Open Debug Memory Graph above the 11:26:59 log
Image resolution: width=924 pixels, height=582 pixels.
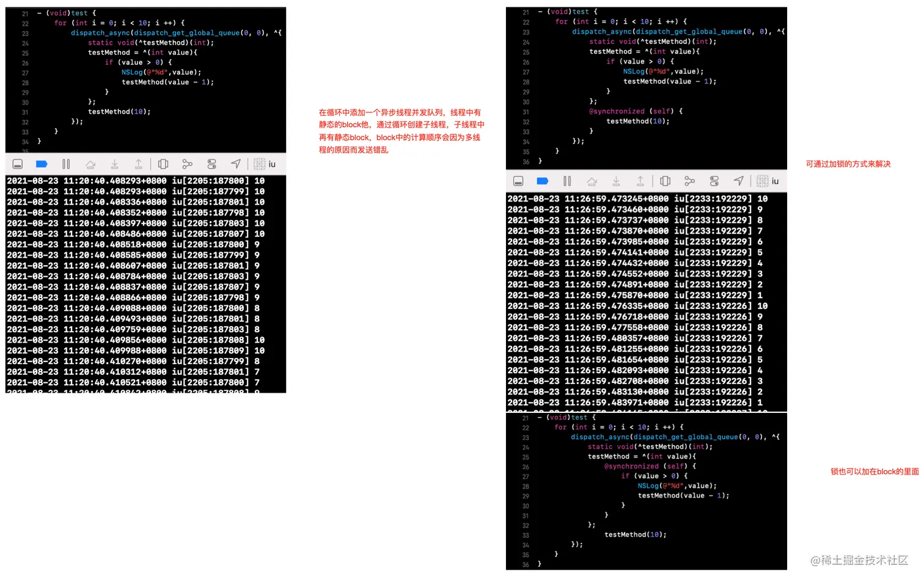[x=690, y=181]
